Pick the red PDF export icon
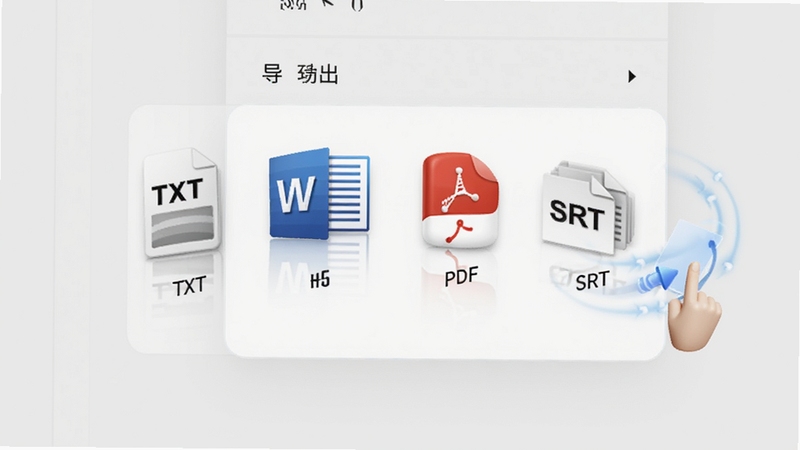 460,200
